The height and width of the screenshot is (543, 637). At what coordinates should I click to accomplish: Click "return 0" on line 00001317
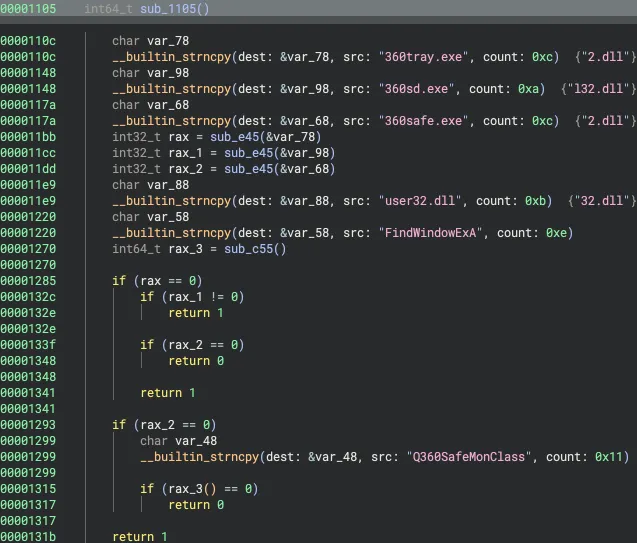tap(196, 504)
